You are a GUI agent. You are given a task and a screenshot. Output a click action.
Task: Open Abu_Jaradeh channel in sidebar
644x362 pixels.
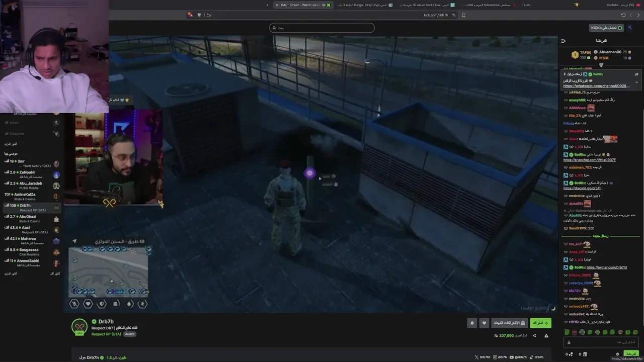[32, 186]
